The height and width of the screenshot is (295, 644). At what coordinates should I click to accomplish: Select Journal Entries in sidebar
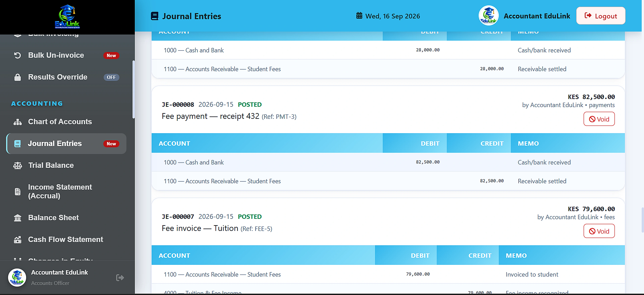[66, 144]
